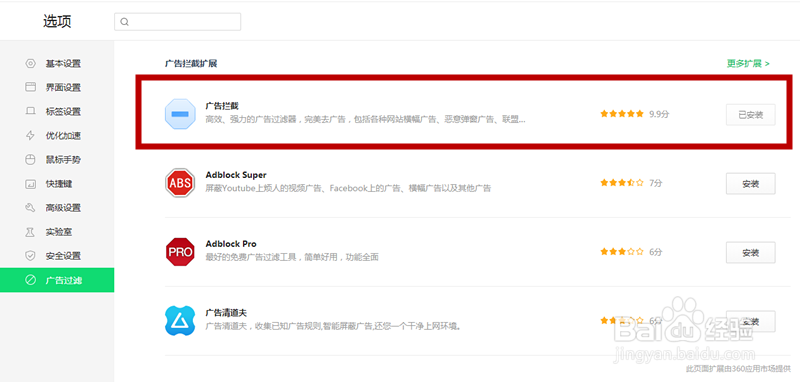Click the 选项 page title

click(x=57, y=21)
